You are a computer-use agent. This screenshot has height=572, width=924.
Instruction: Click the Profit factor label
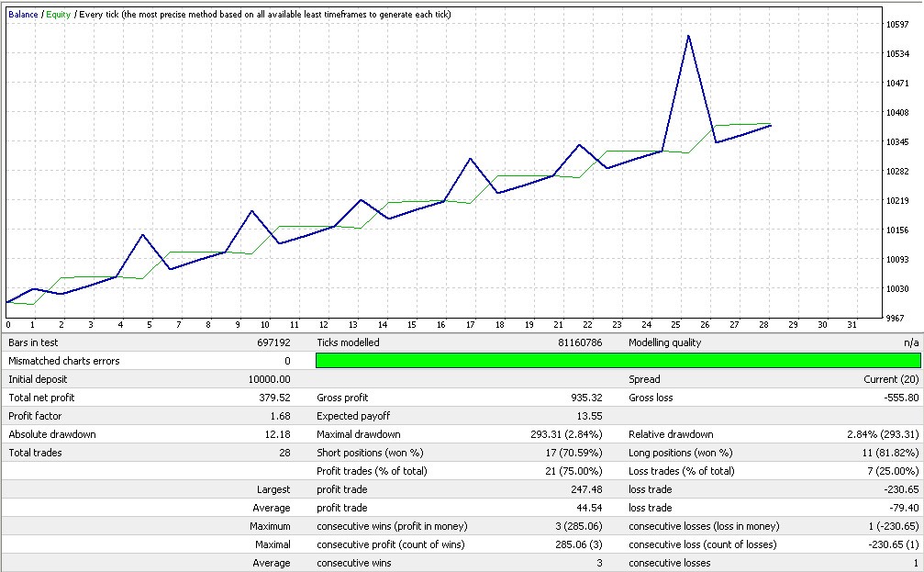click(35, 416)
